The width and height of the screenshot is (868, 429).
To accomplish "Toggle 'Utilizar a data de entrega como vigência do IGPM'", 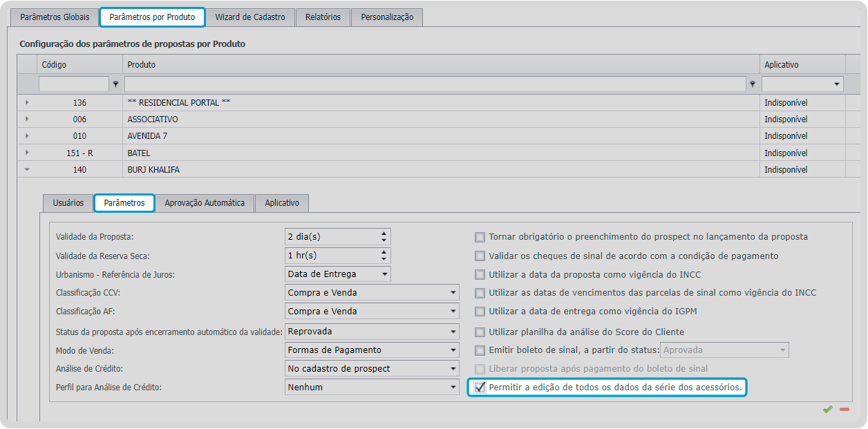I will (x=480, y=312).
